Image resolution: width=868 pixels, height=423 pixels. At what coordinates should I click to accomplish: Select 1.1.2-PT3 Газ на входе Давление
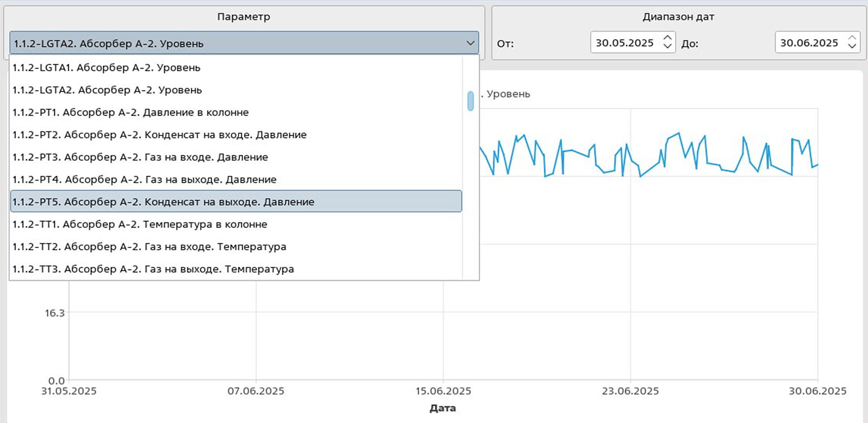[140, 157]
